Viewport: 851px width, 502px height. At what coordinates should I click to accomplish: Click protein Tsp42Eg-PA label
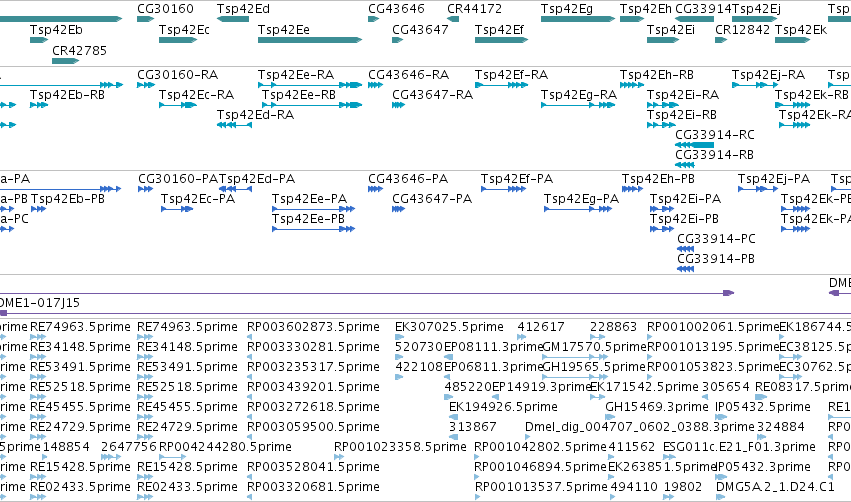click(x=582, y=199)
